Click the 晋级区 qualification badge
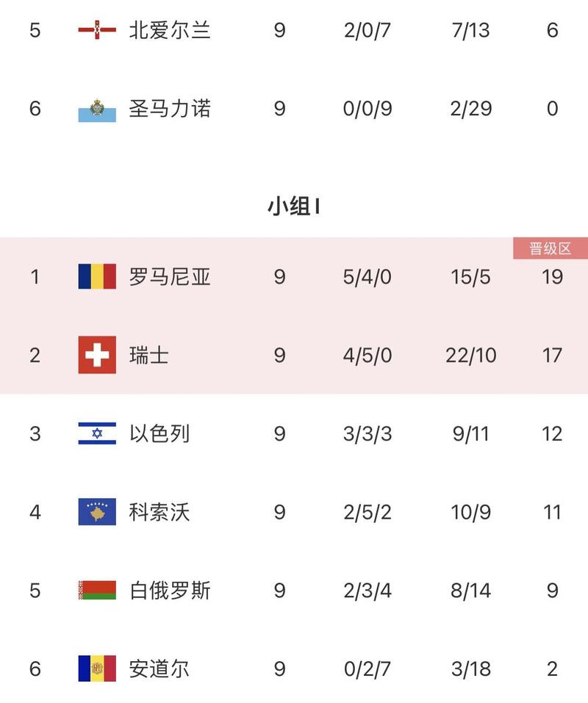588x703 pixels. click(x=551, y=248)
